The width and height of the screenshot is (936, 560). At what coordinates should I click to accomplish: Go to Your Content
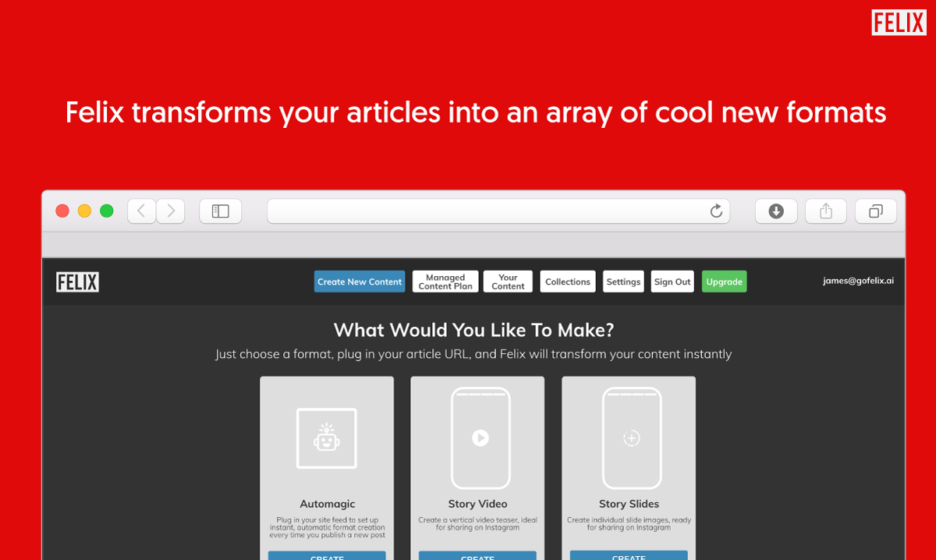[x=508, y=282]
